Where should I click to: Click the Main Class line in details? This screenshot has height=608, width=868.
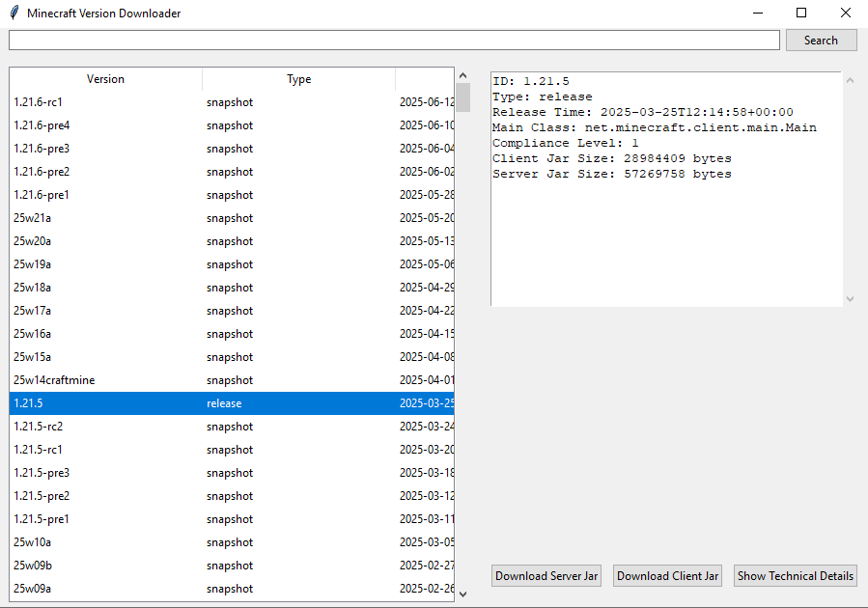655,127
